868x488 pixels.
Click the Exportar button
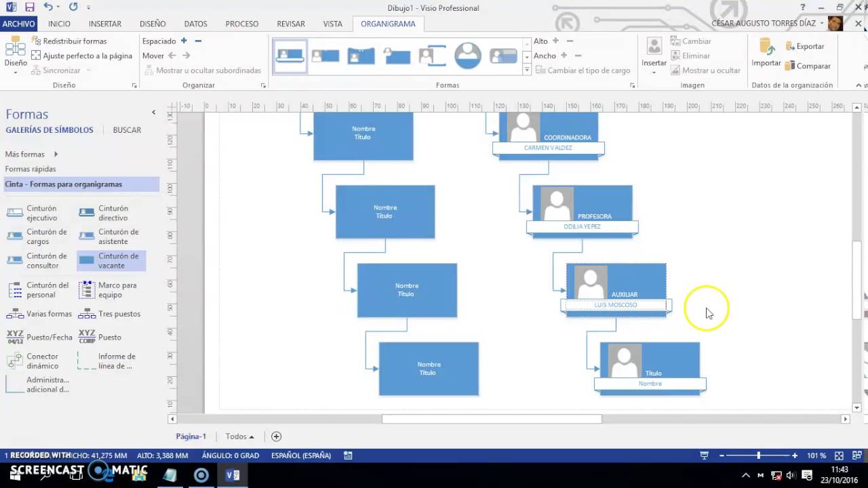805,46
